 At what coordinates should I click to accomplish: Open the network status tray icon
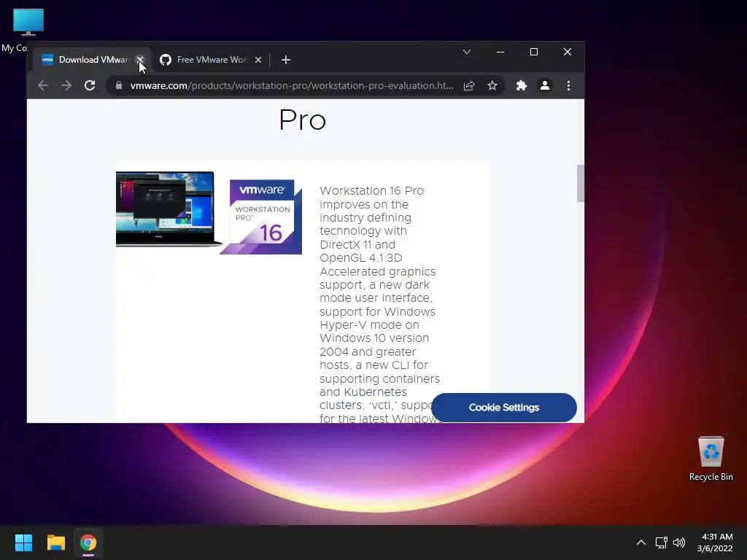(x=661, y=542)
